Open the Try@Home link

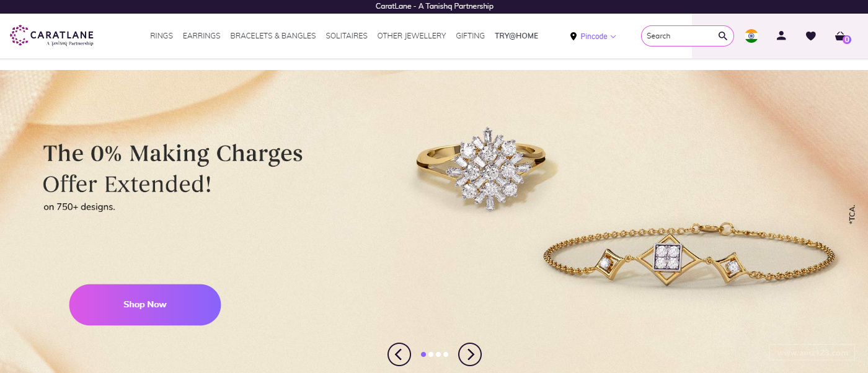[516, 36]
